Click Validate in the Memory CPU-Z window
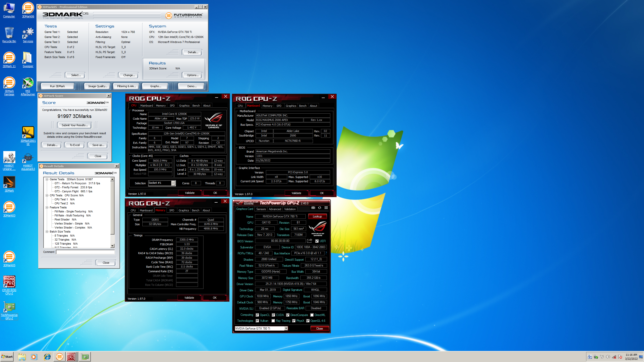The width and height of the screenshot is (644, 362). coord(189,298)
